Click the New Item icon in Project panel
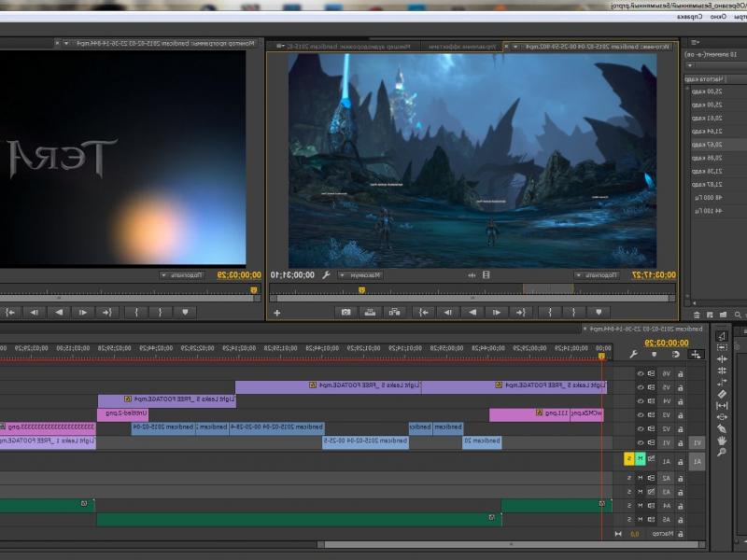Image resolution: width=747 pixels, height=560 pixels. [x=710, y=315]
